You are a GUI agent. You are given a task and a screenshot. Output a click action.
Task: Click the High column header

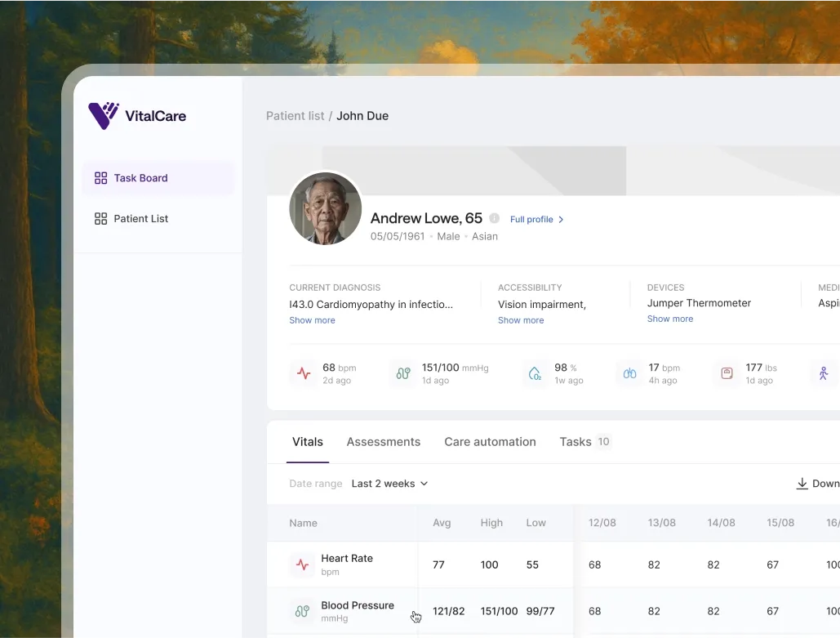[491, 523]
